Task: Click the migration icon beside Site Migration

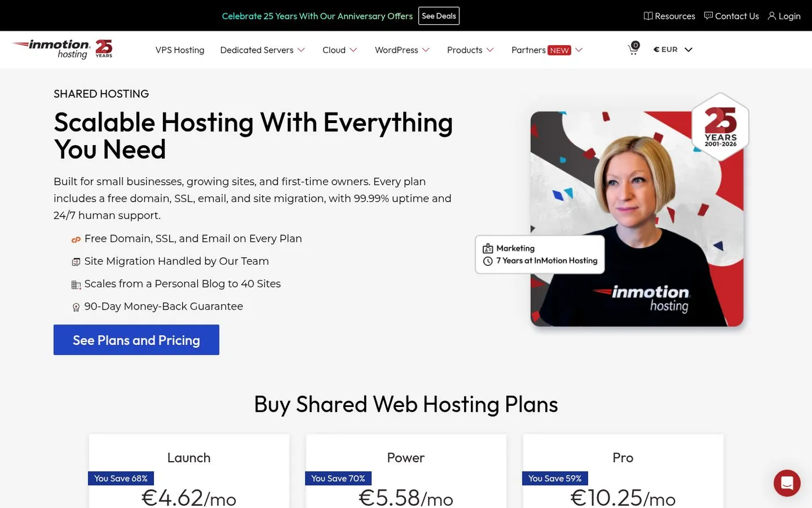Action: point(76,262)
